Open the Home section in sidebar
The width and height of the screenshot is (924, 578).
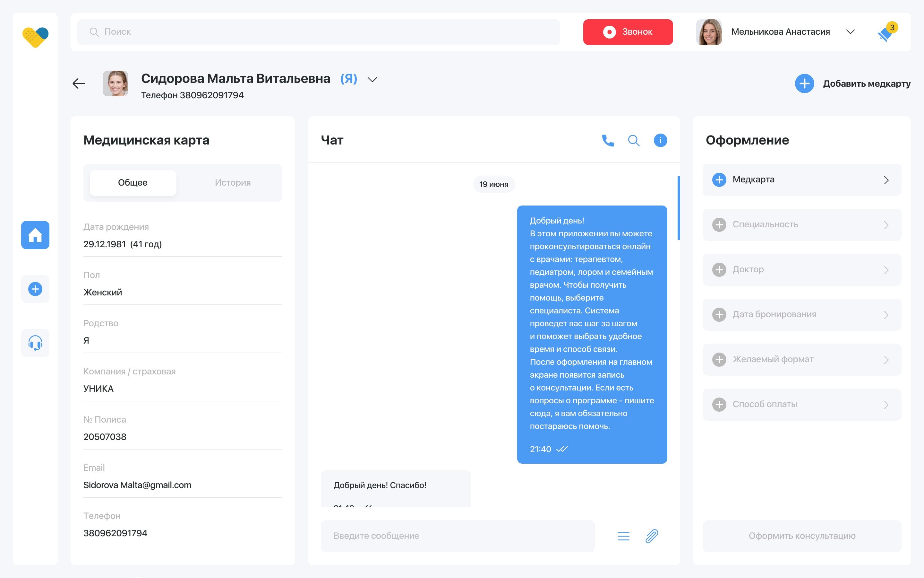35,235
